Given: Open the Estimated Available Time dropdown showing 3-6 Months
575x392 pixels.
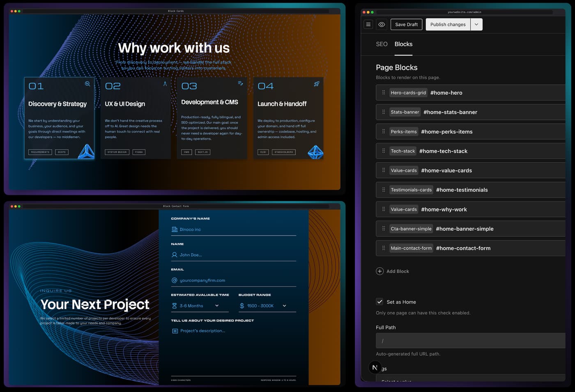Looking at the screenshot, I should coord(200,306).
